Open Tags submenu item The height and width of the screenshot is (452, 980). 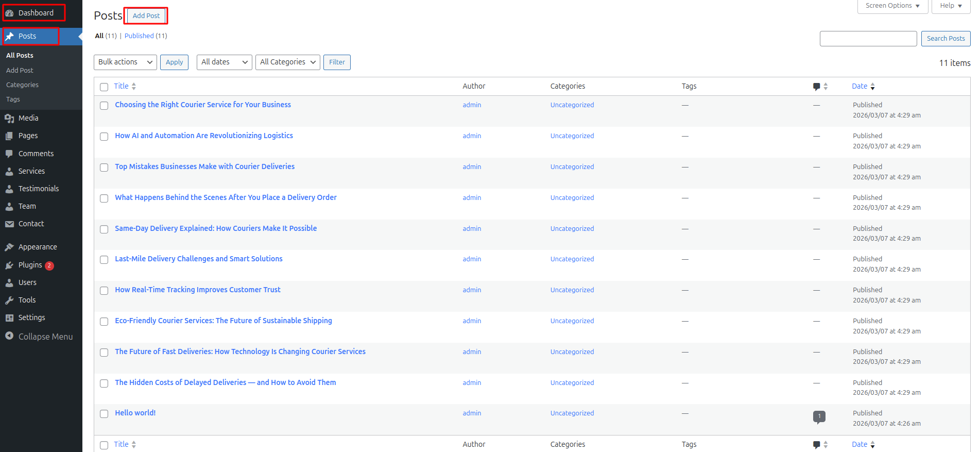[13, 99]
